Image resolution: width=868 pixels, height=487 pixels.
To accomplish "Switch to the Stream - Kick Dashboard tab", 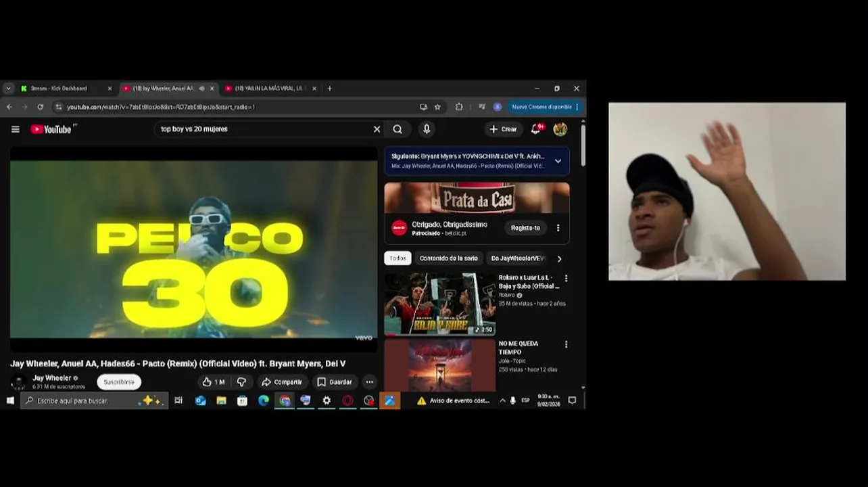I will (x=59, y=89).
